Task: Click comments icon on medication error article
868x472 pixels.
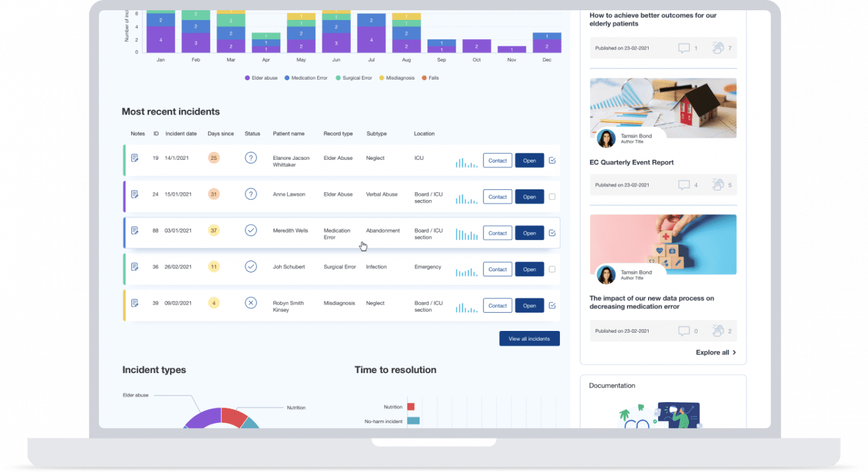Action: 684,331
